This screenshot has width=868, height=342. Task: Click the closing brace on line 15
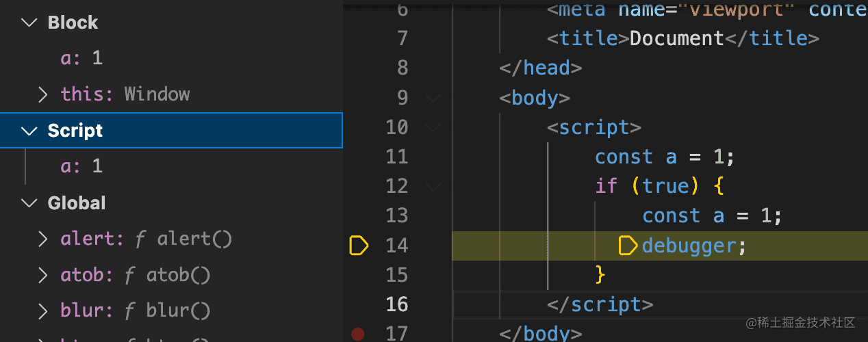pyautogui.click(x=600, y=274)
